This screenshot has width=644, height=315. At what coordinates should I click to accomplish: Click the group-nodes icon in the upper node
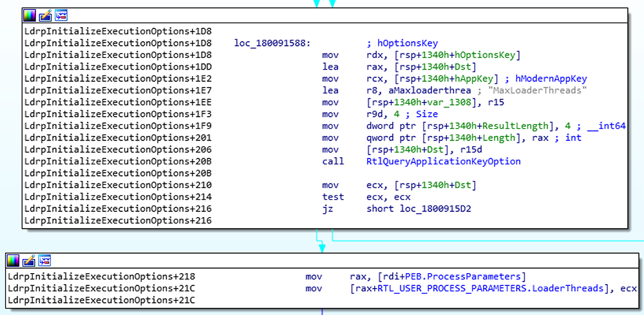coord(61,15)
